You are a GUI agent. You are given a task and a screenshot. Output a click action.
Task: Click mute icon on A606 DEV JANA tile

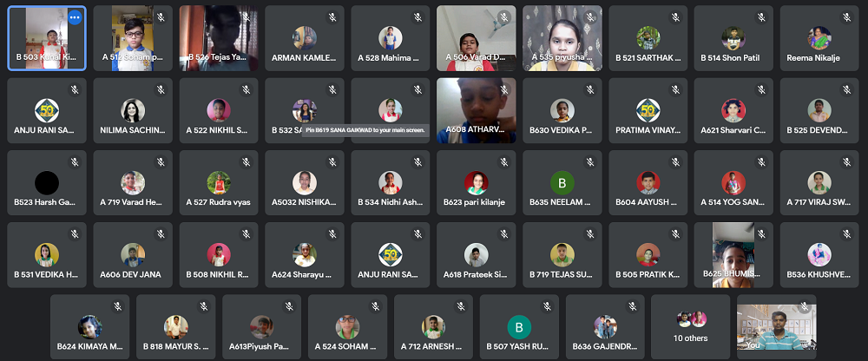pyautogui.click(x=161, y=234)
